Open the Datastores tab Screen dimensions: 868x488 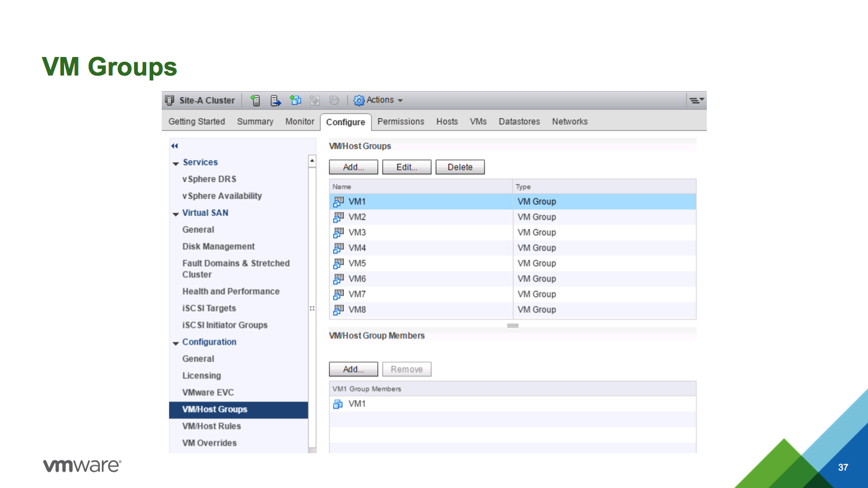point(519,122)
